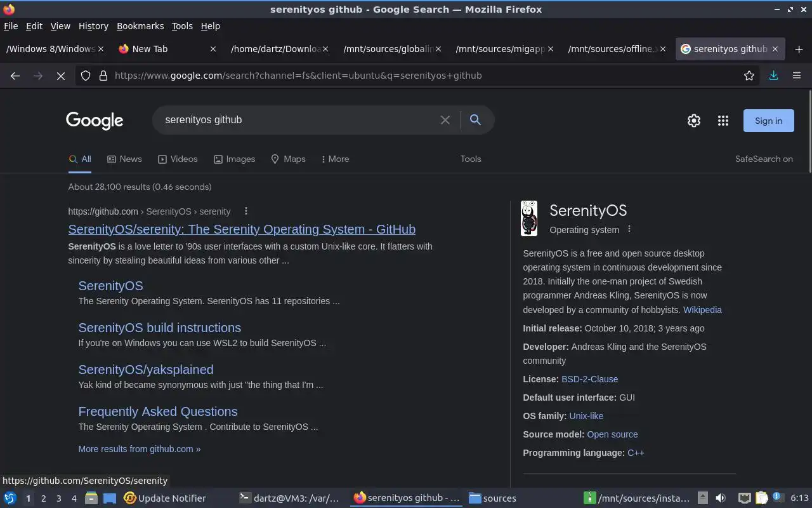
Task: Open SerenityOS/serenity GitHub result link
Action: pyautogui.click(x=242, y=229)
